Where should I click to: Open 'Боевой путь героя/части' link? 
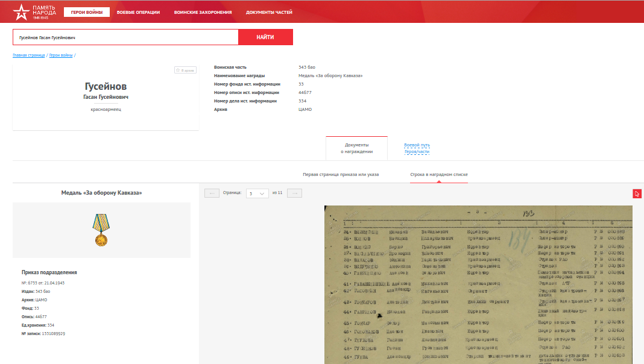coord(417,148)
